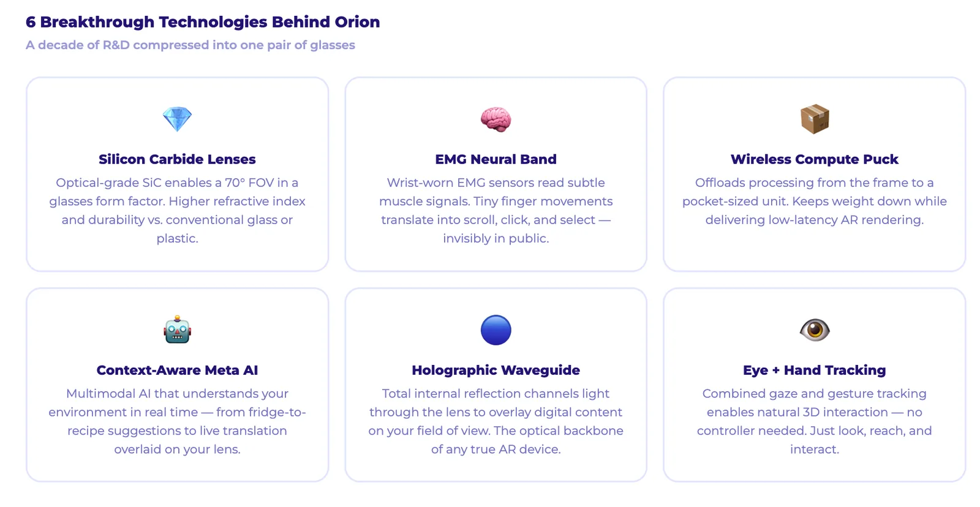The image size is (980, 507).
Task: Open the Wireless Compute Puck title
Action: click(x=814, y=159)
